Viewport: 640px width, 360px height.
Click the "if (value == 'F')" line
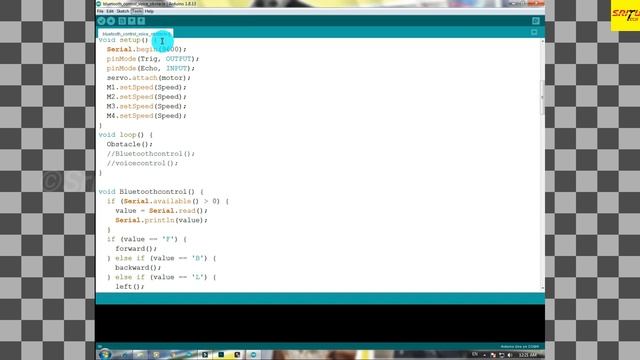(x=147, y=239)
